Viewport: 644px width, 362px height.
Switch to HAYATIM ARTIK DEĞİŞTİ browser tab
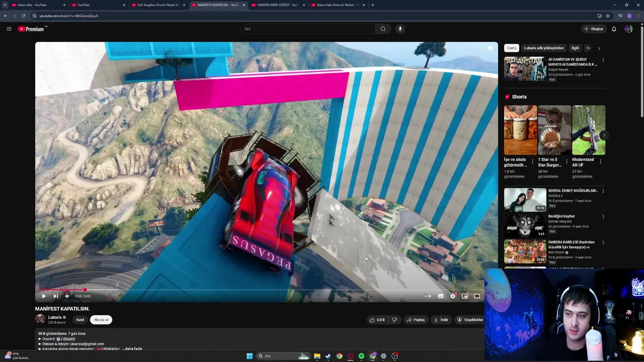278,5
